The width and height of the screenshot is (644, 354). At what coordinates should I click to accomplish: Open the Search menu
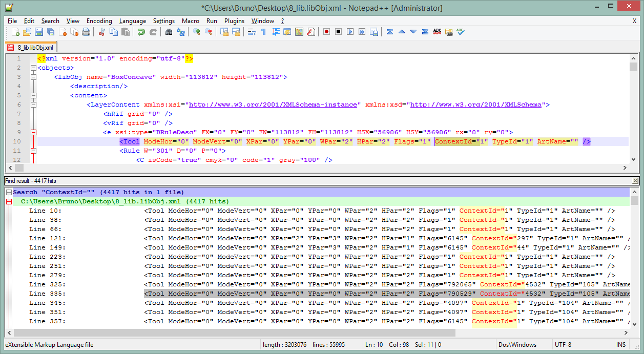coord(50,21)
